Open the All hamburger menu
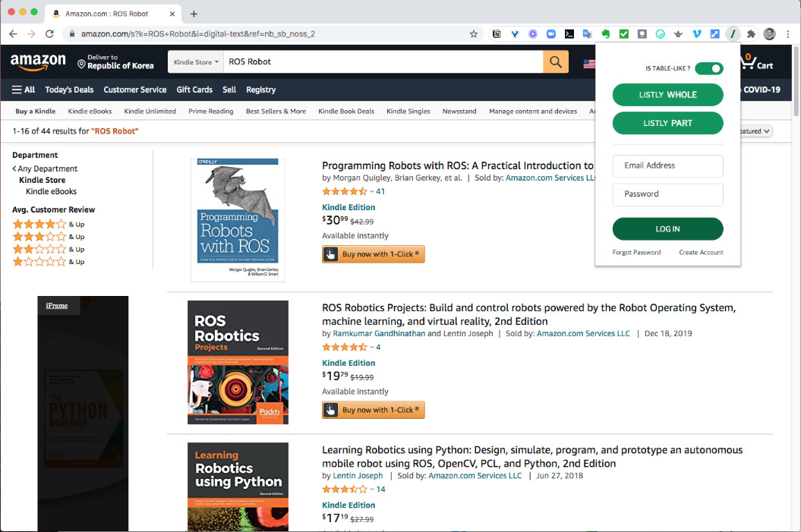801x532 pixels. 24,90
